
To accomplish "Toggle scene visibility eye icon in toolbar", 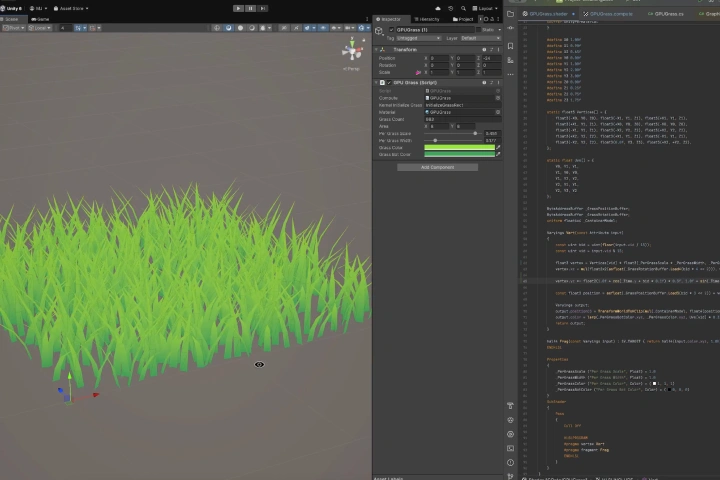I will pyautogui.click(x=323, y=28).
